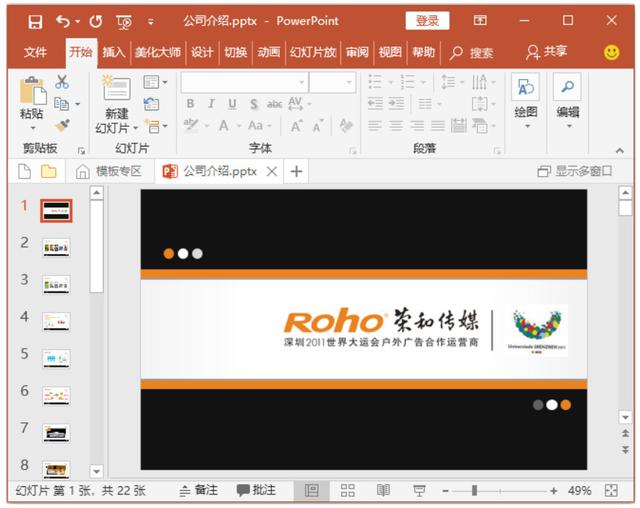Viewport: 640px width, 508px height.
Task: Open the 动画 ribbon tab
Action: (x=269, y=52)
